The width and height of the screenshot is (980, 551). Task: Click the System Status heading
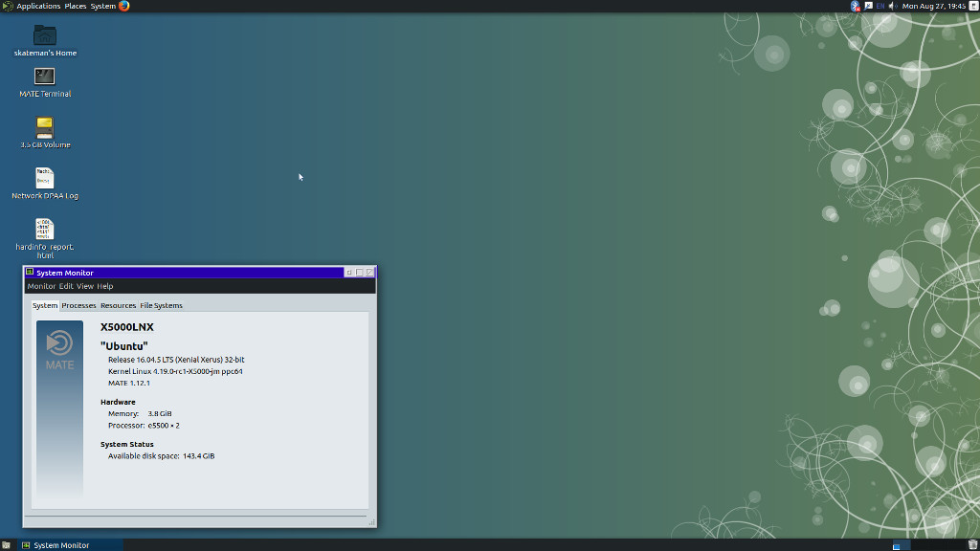click(127, 445)
